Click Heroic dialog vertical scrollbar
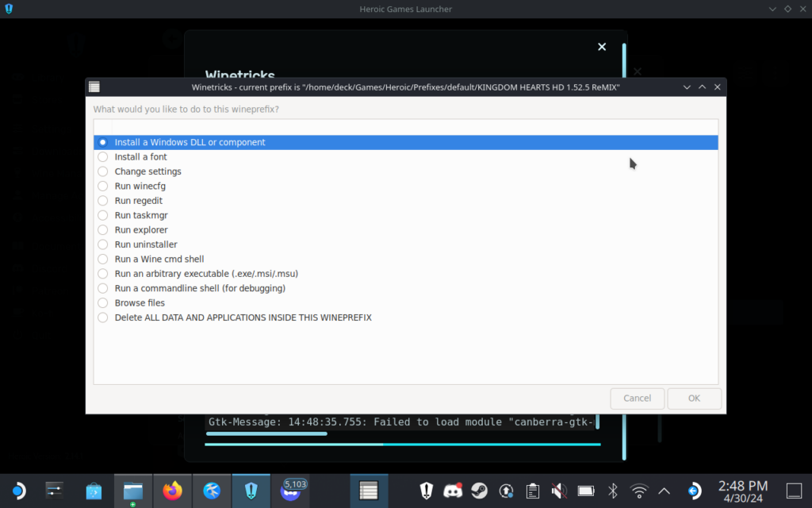Viewport: 812px width, 508px height. pyautogui.click(x=624, y=252)
